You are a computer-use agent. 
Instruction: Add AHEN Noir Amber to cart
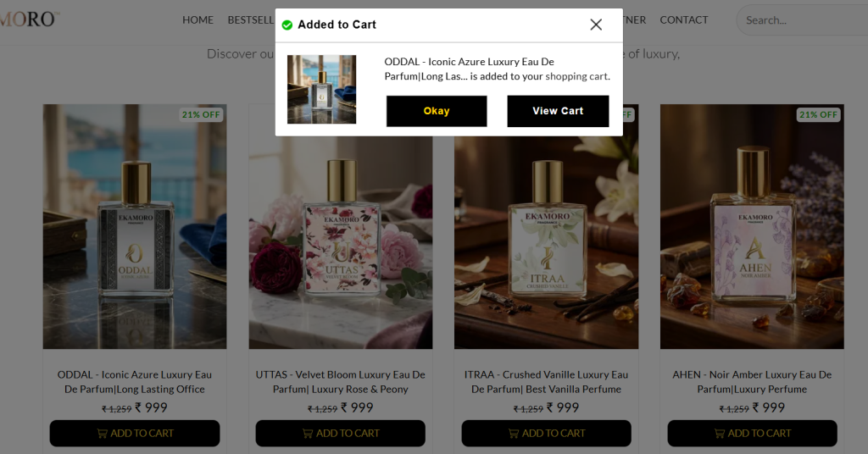point(753,433)
